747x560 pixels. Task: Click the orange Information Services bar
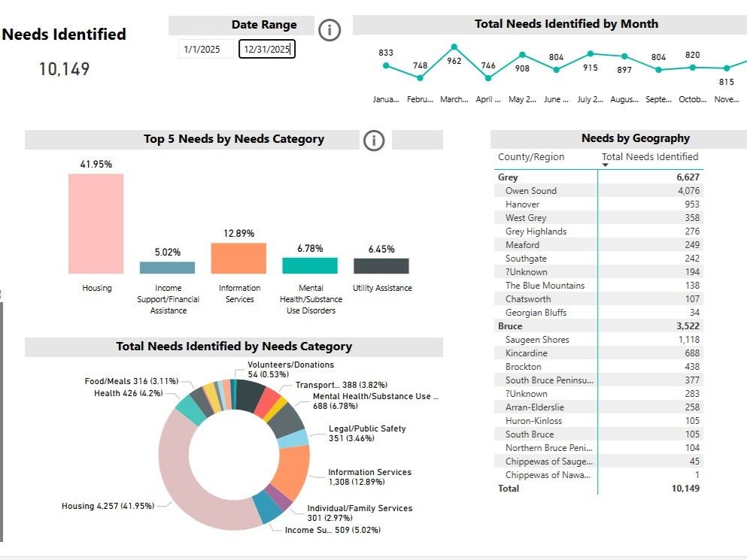tap(238, 258)
